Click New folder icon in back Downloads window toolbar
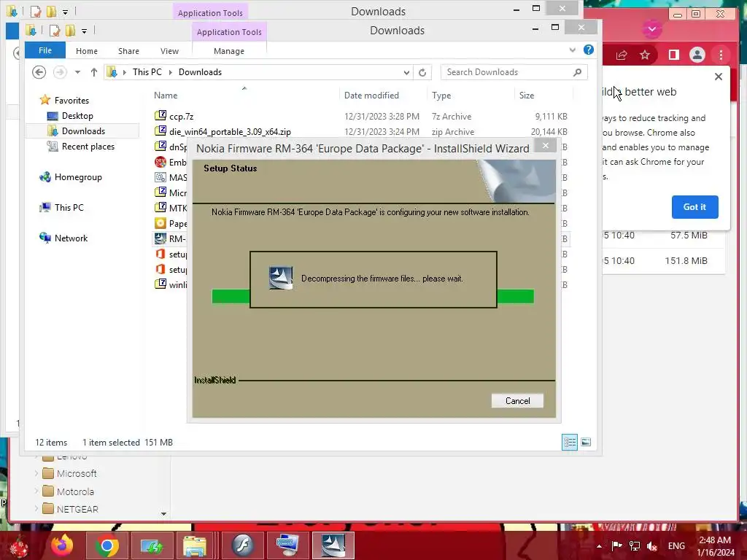Image resolution: width=747 pixels, height=560 pixels. [51, 11]
